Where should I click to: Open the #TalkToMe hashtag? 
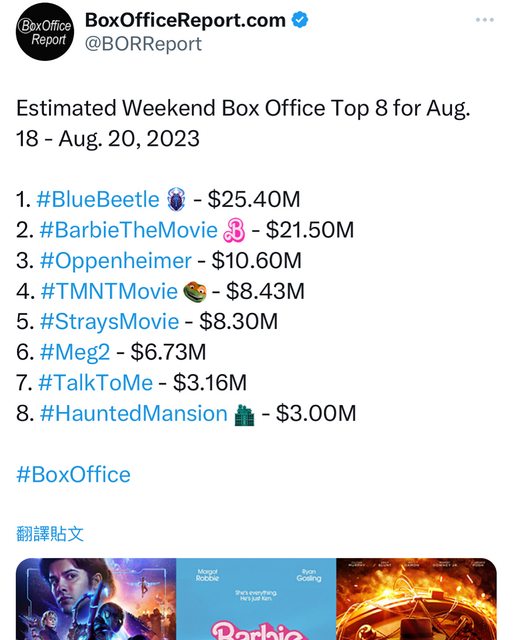pyautogui.click(x=95, y=382)
